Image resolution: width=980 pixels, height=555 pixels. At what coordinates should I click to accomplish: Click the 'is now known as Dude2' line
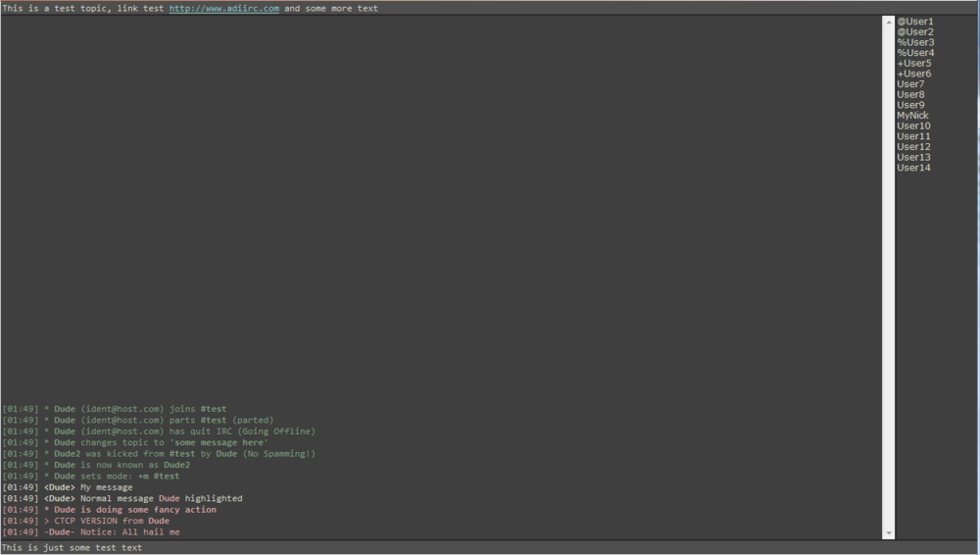96,465
